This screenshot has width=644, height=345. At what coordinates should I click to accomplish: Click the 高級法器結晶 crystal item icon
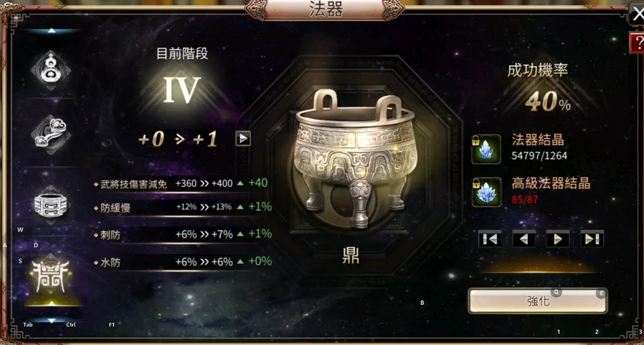coord(487,192)
